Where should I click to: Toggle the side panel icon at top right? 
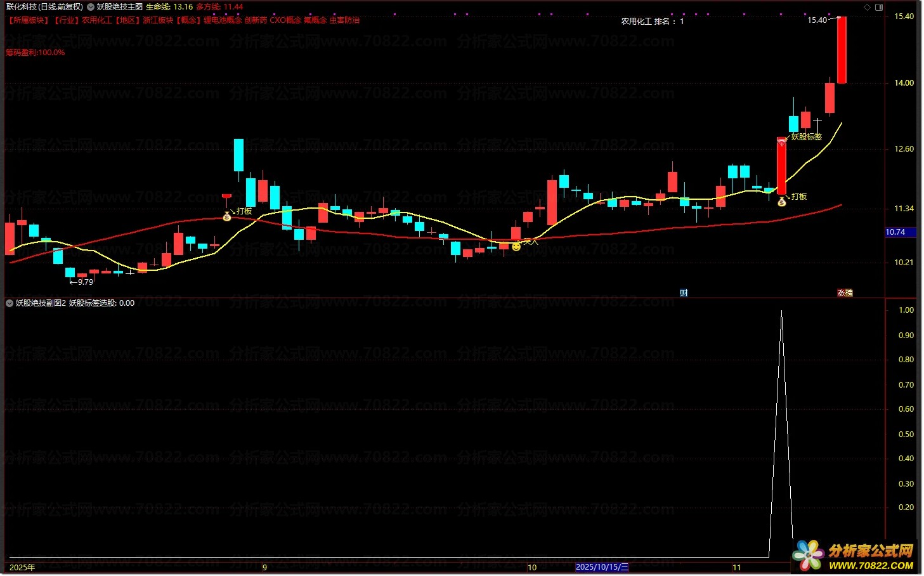coord(879,7)
